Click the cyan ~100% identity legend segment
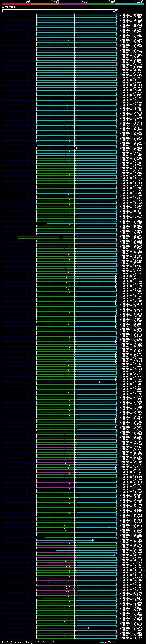The height and width of the screenshot is (644, 146). point(130,4)
